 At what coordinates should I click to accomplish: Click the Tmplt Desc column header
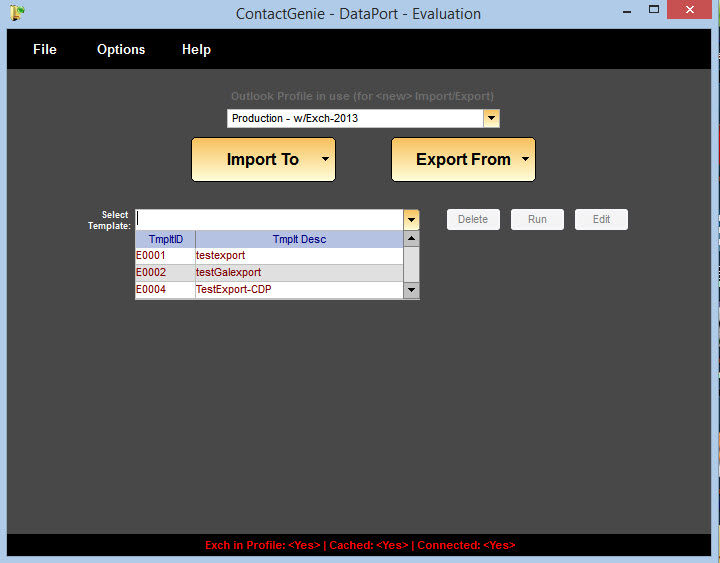coord(299,239)
